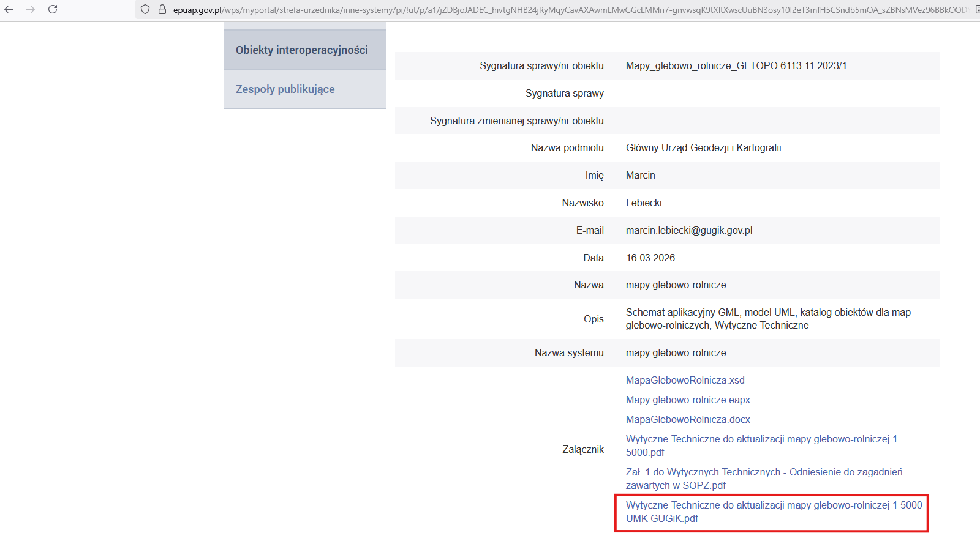
Task: Open Zał. 1 Odniesienie do zagadnień SOPZ.pdf
Action: click(764, 472)
